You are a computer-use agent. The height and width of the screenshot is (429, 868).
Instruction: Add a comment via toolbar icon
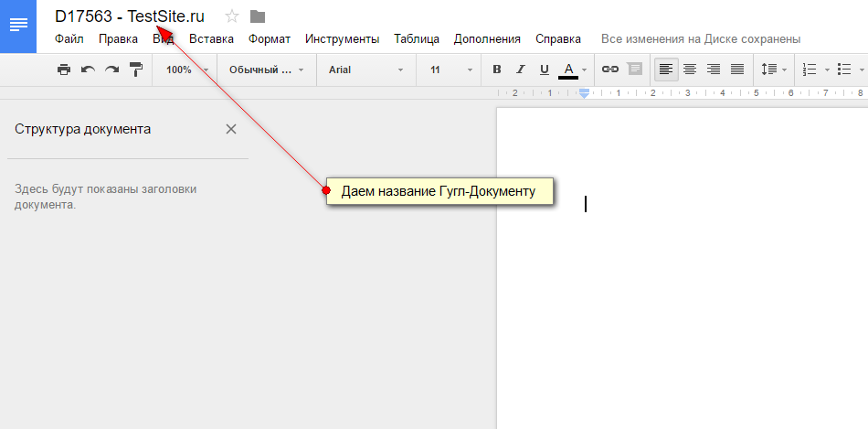635,70
